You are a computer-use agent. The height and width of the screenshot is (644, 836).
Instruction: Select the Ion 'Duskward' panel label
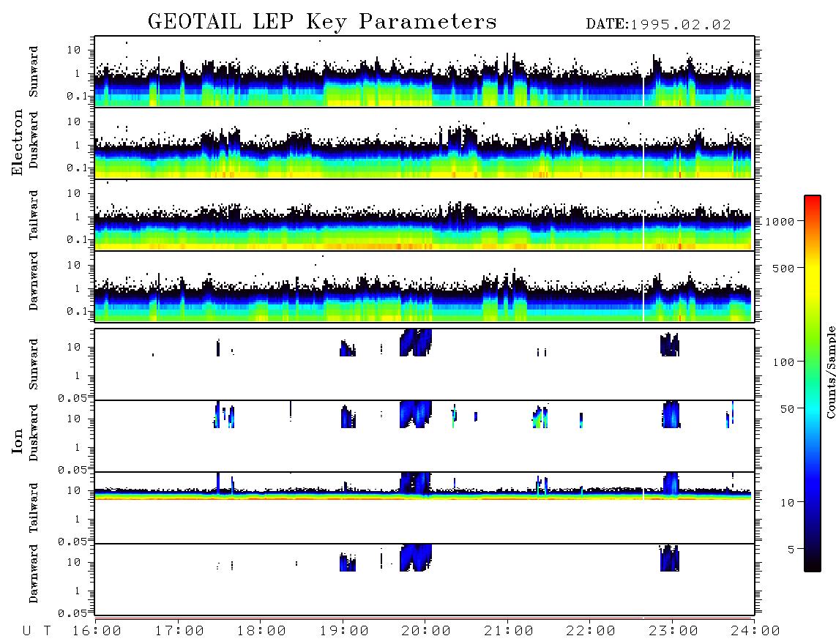point(34,433)
